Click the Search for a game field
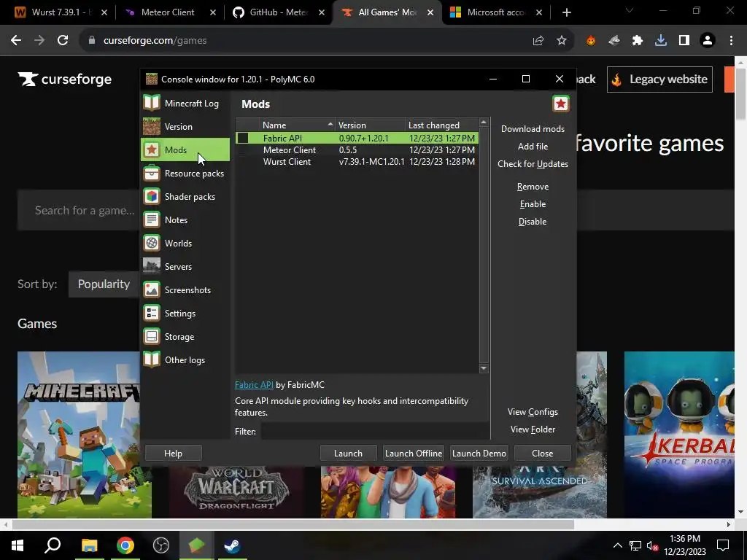The image size is (747, 560). pyautogui.click(x=79, y=210)
